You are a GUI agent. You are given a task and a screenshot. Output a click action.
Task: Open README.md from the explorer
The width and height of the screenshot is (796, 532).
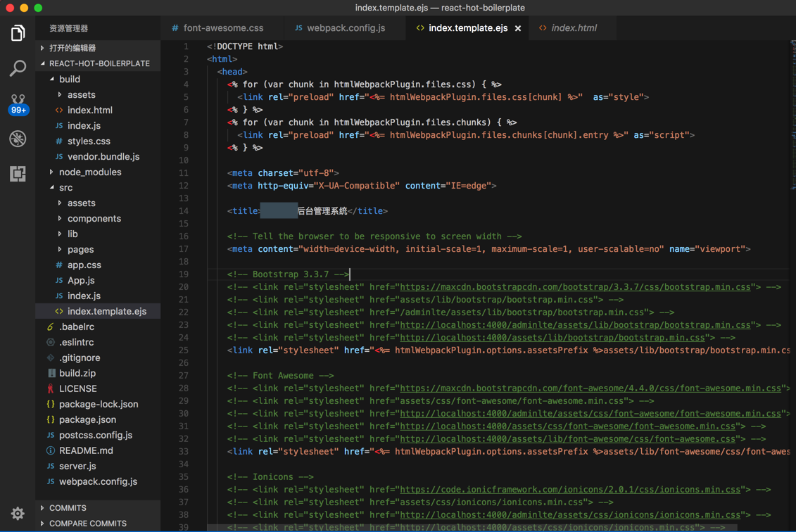click(x=86, y=450)
